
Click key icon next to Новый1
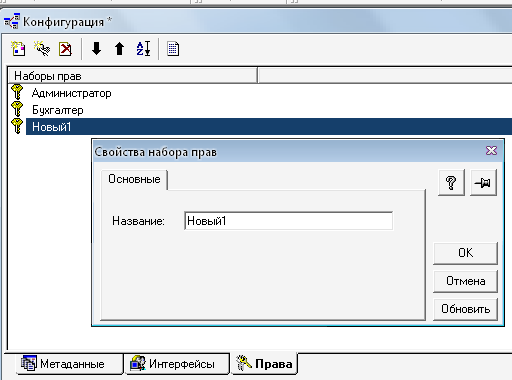[x=17, y=126]
